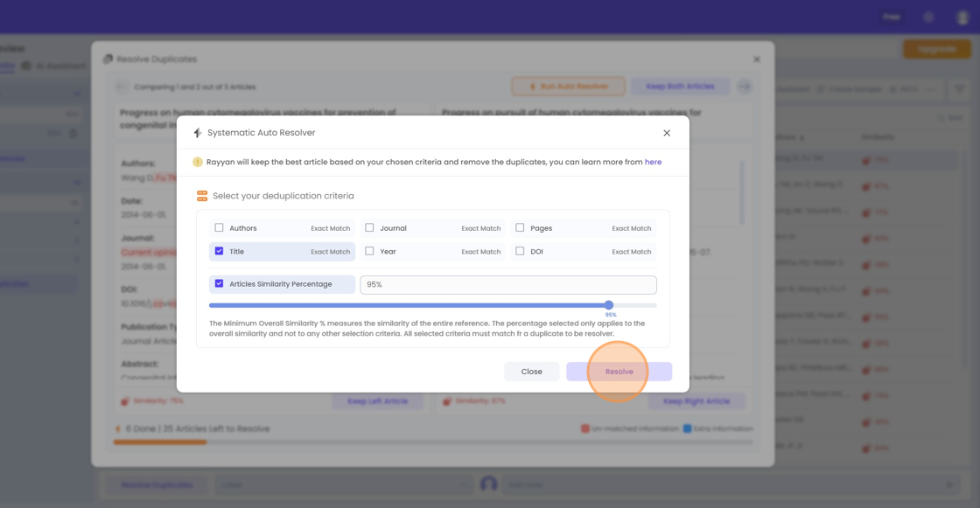Open the more options (...) menu near PICO
Image resolution: width=980 pixels, height=508 pixels.
[931, 89]
